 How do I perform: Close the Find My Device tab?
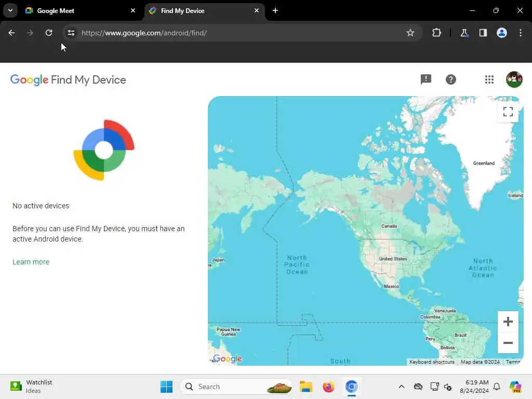pyautogui.click(x=257, y=10)
